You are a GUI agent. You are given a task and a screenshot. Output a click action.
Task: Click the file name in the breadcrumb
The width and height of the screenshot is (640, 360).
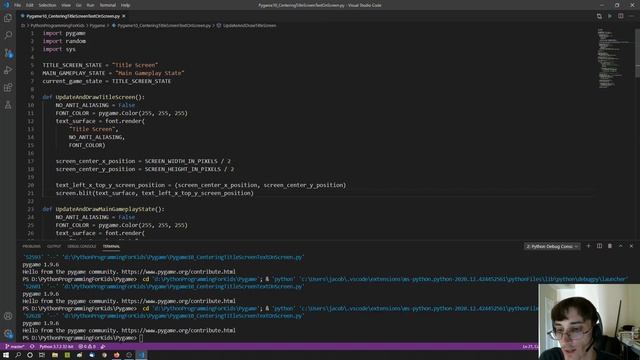(x=164, y=25)
